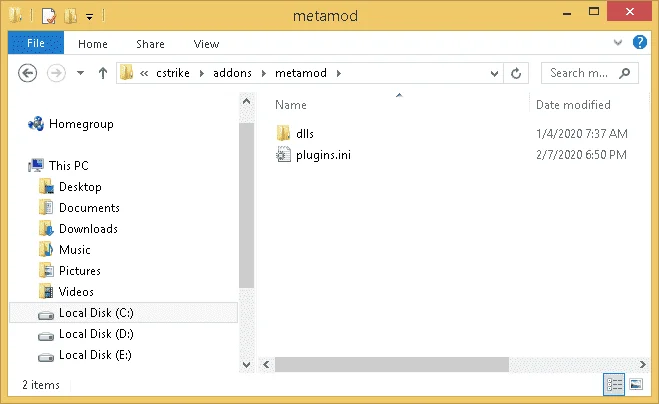
Task: Show hidden path parts via double chevron
Action: coord(144,74)
